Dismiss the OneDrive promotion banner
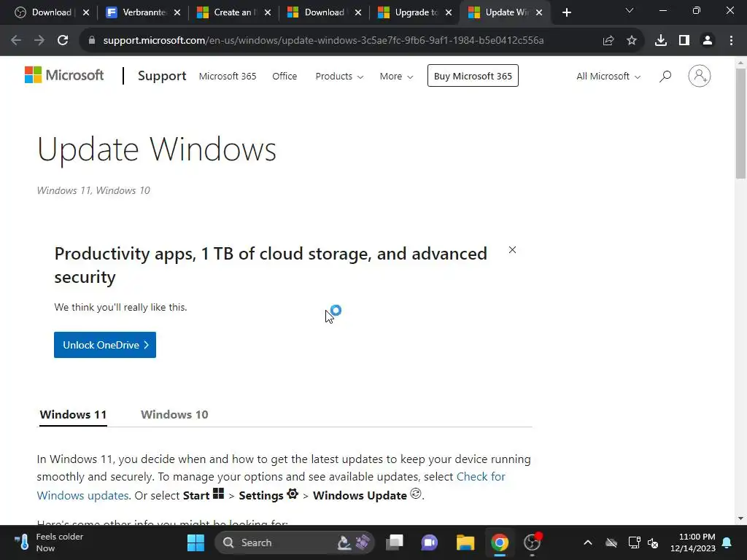 click(512, 249)
